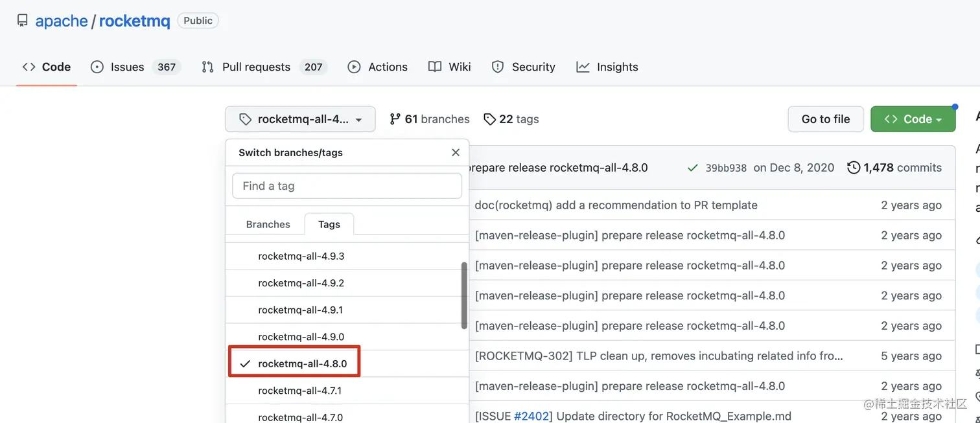Click the '5 years ago' timestamp
The width and height of the screenshot is (980, 423).
(911, 356)
